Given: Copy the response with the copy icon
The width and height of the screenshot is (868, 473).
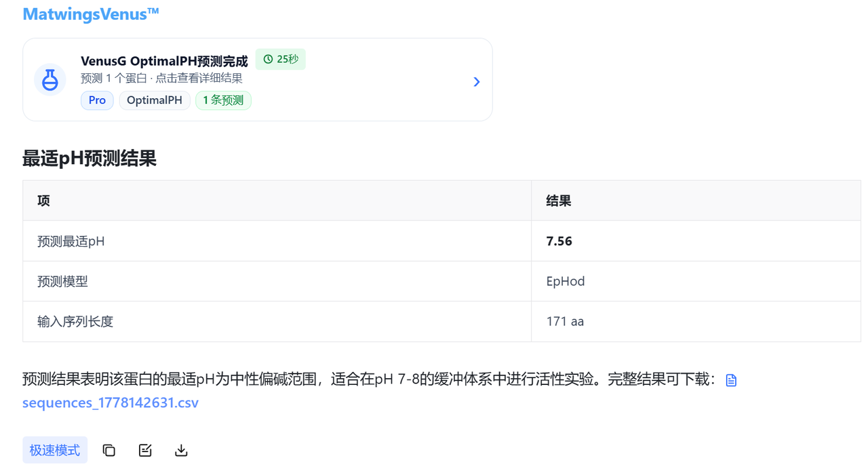Looking at the screenshot, I should coord(109,451).
